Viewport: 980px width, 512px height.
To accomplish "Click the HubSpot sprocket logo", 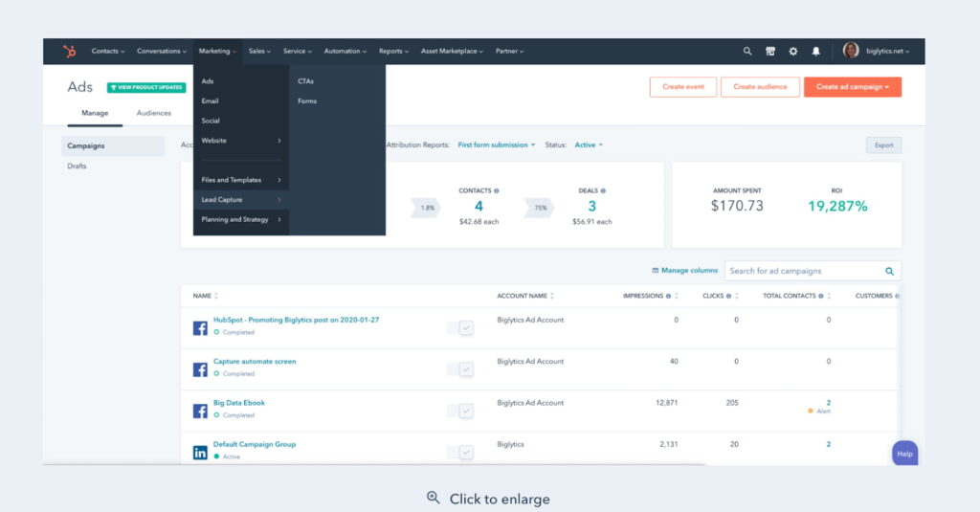I will click(x=69, y=52).
